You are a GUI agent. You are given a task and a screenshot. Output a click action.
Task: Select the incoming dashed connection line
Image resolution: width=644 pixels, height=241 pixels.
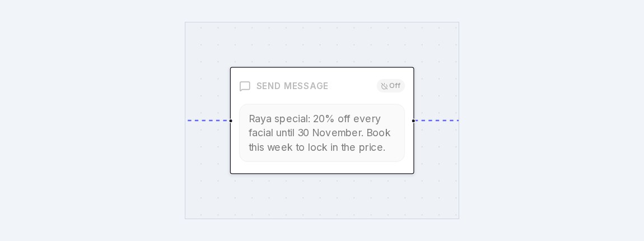[x=208, y=121]
